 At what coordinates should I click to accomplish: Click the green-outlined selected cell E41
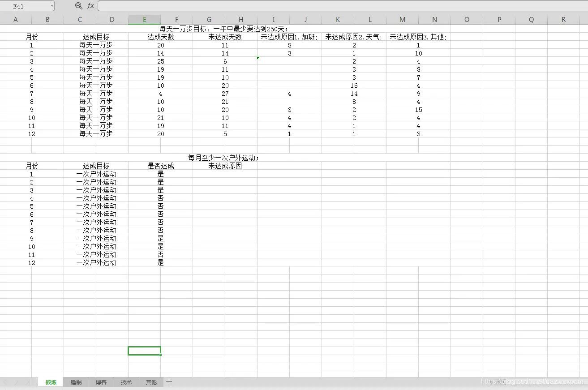(x=144, y=351)
